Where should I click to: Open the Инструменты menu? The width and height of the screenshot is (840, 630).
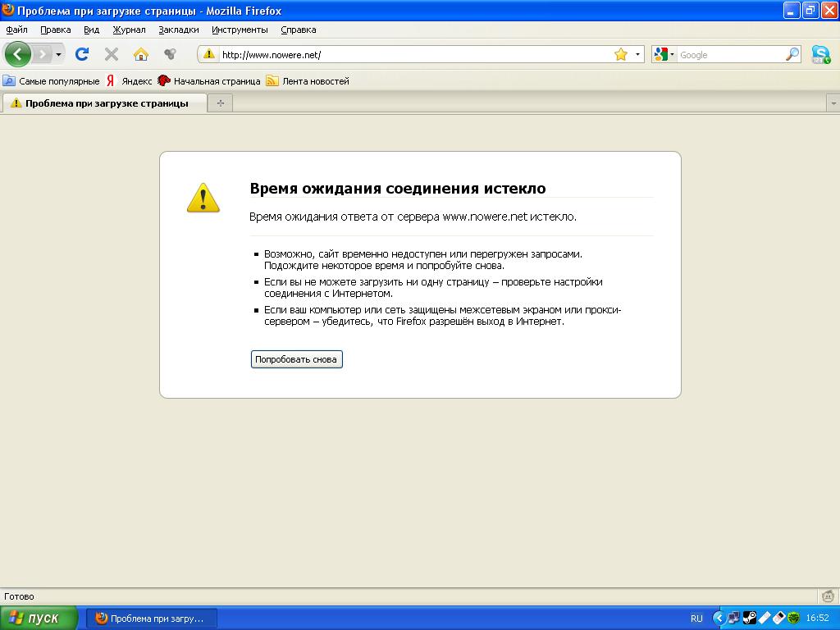tap(240, 30)
